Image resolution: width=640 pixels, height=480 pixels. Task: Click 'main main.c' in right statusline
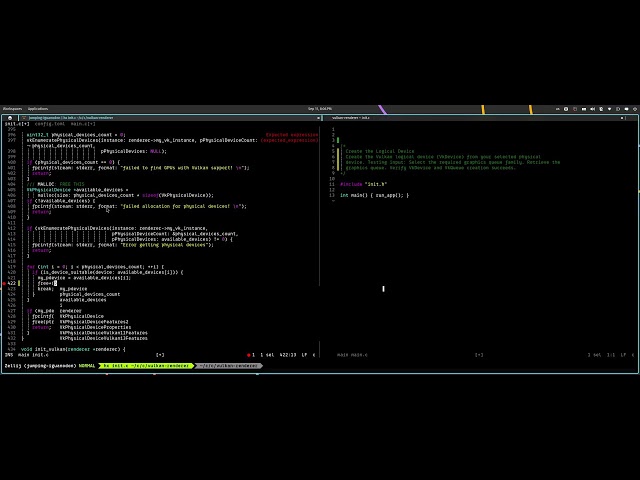(x=352, y=355)
